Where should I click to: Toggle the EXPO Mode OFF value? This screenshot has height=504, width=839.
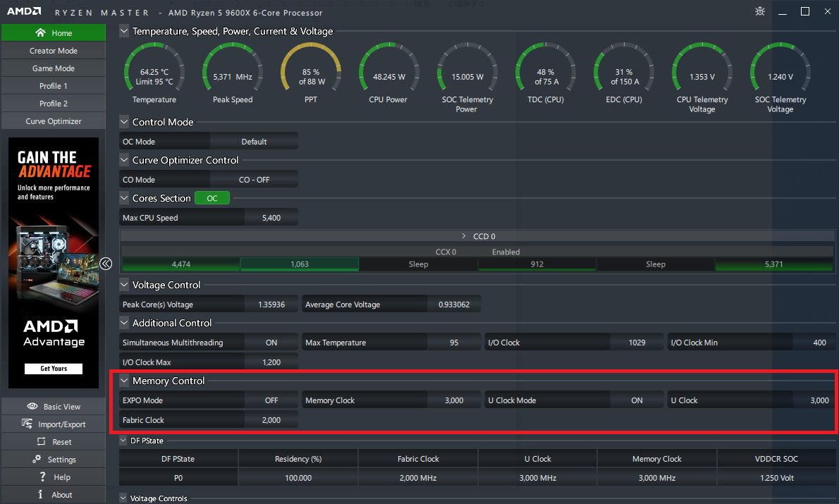271,400
